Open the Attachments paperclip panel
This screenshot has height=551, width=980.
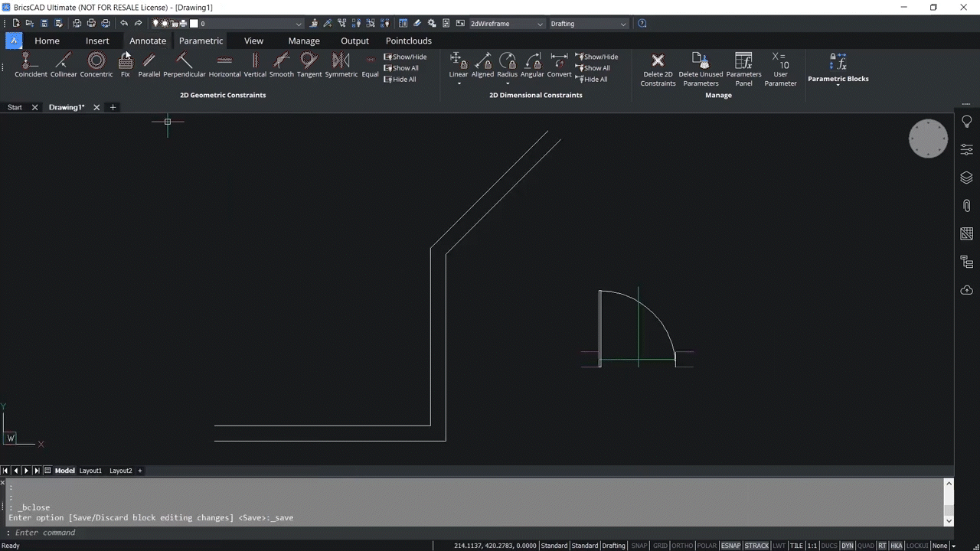coord(966,206)
